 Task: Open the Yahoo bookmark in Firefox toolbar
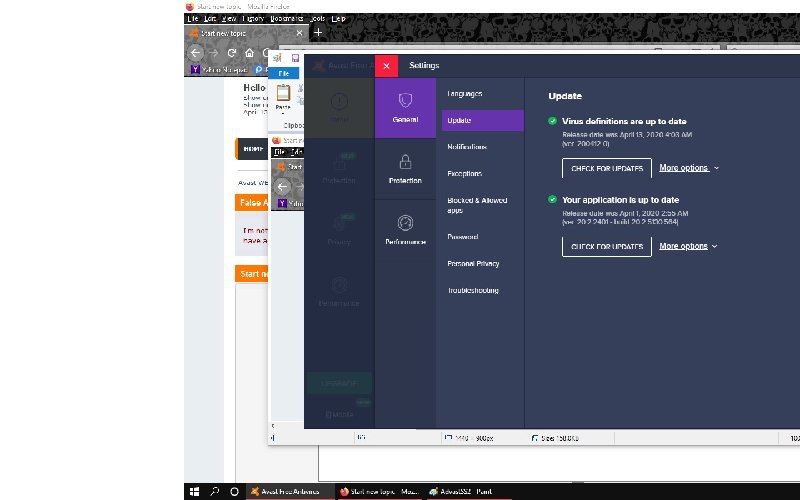pos(219,69)
